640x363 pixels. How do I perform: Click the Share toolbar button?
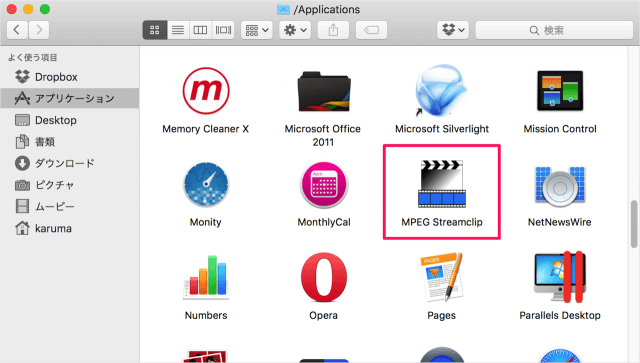pos(333,30)
